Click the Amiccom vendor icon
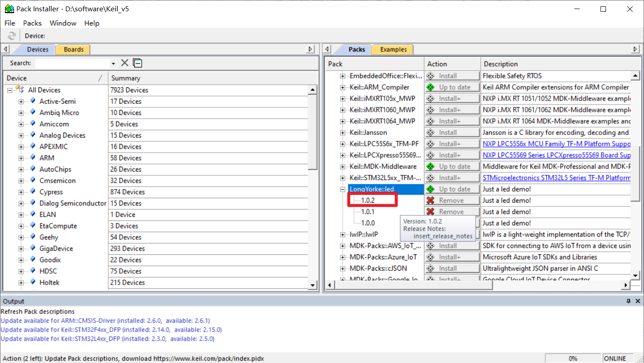This screenshot has width=644, height=363. [x=33, y=124]
